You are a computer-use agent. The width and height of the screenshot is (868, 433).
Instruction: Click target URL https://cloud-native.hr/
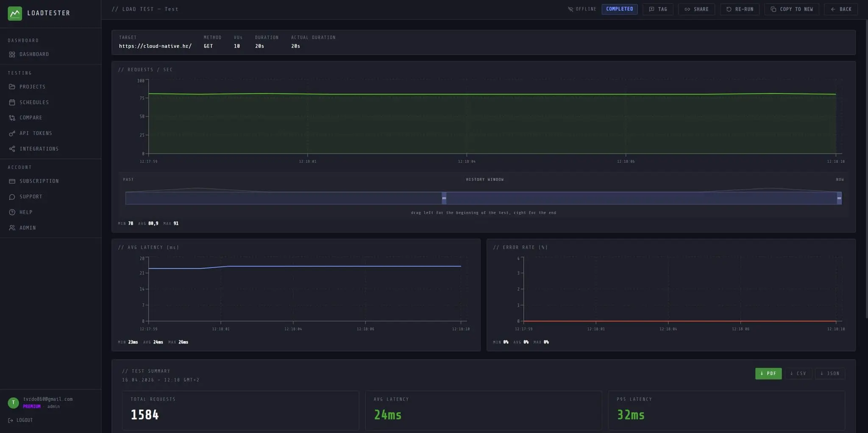(x=155, y=46)
